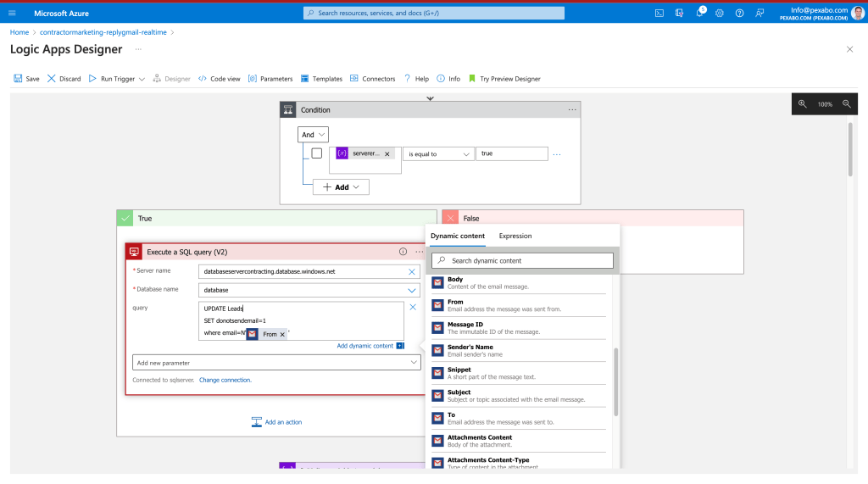Click the designer canvas vertical scrollbar
This screenshot has width=868, height=484.
click(850, 149)
